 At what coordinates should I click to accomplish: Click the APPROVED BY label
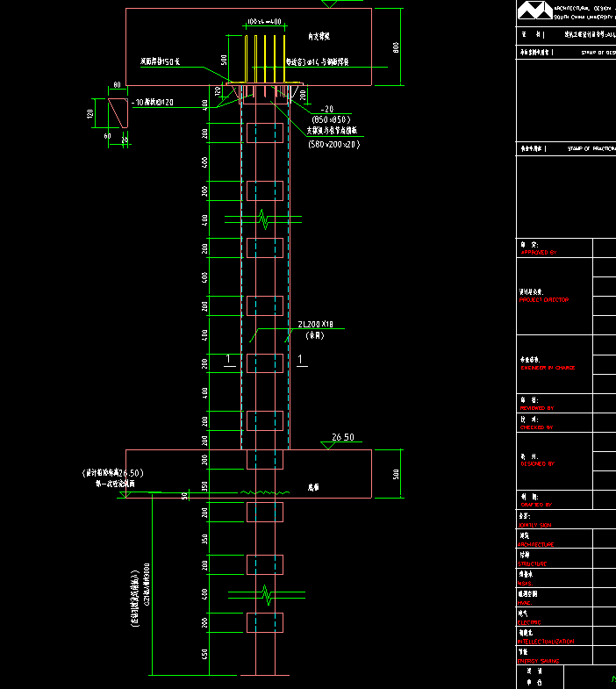tap(538, 252)
